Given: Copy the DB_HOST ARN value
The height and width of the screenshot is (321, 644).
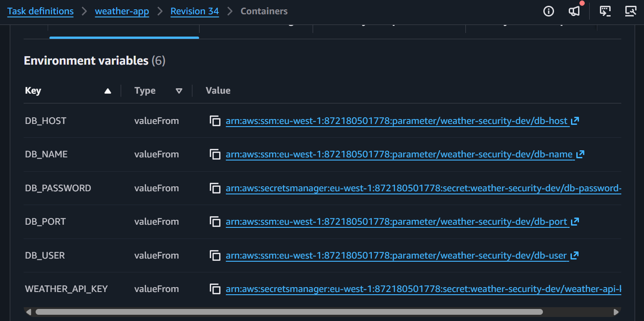Looking at the screenshot, I should click(x=215, y=121).
